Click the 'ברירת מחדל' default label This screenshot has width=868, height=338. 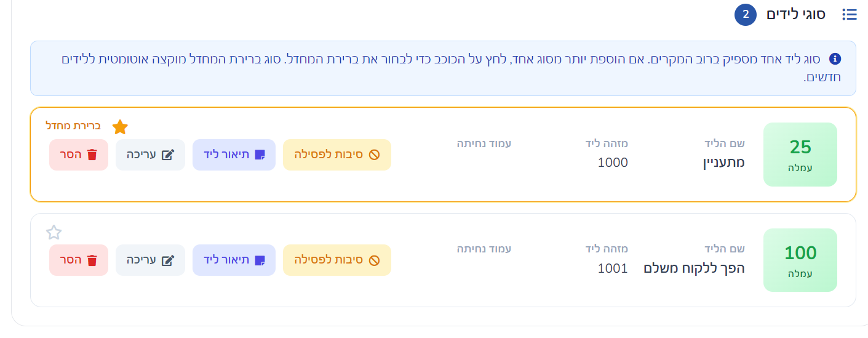point(73,126)
